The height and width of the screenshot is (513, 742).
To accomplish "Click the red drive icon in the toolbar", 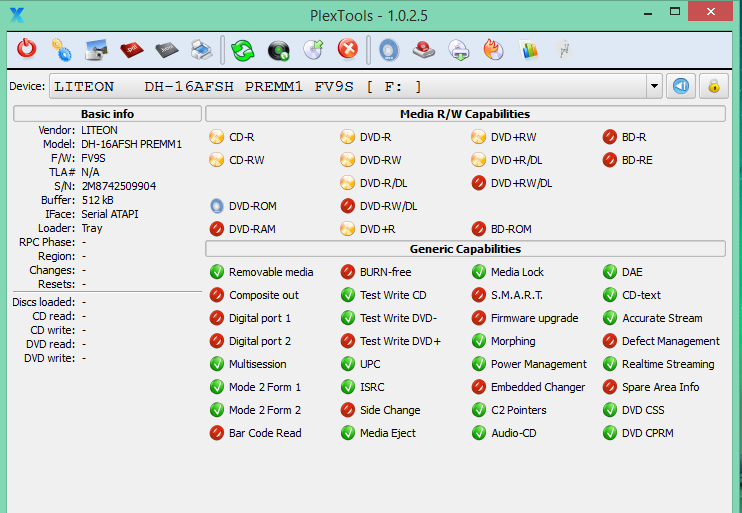I will (424, 50).
